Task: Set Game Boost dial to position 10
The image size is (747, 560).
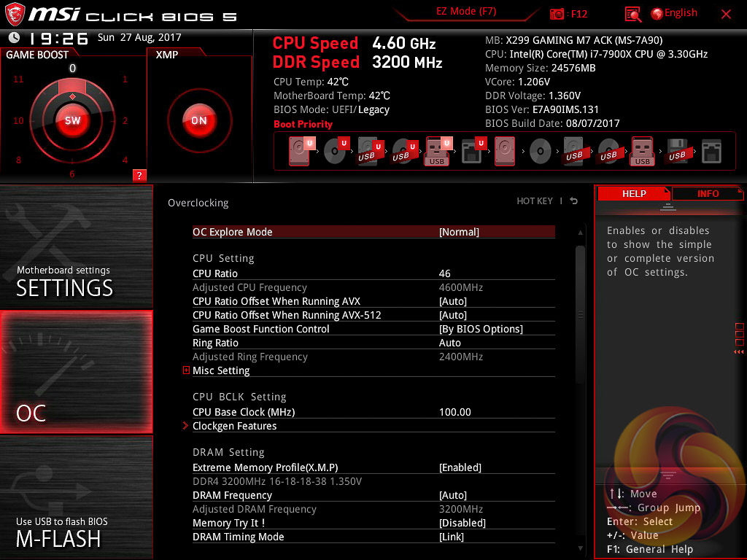Action: point(18,120)
